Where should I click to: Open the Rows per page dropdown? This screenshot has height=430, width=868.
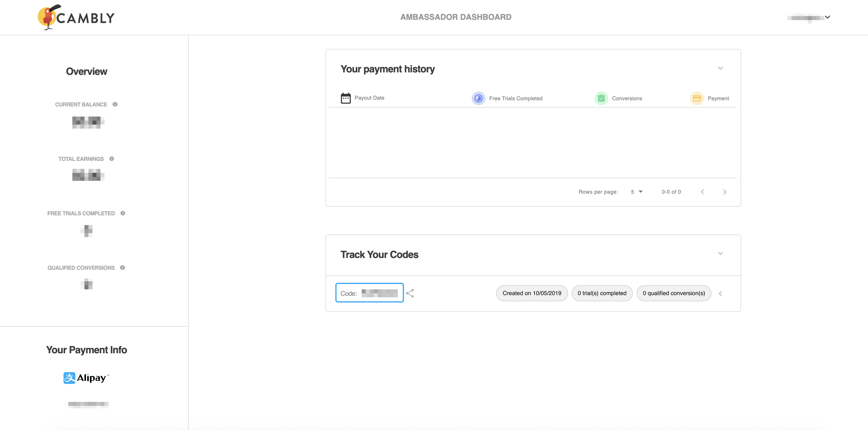(x=637, y=192)
